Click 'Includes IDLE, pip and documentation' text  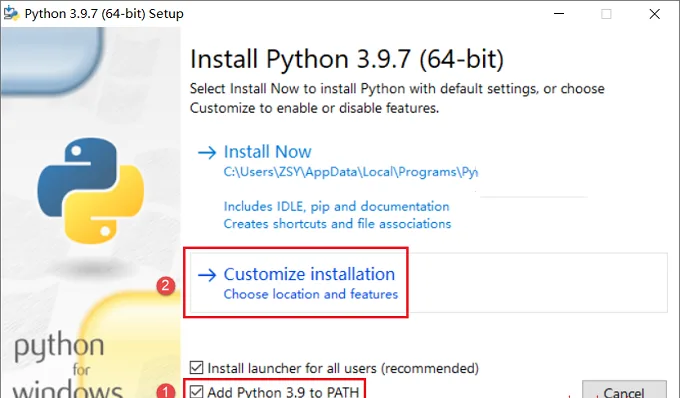[x=337, y=207]
